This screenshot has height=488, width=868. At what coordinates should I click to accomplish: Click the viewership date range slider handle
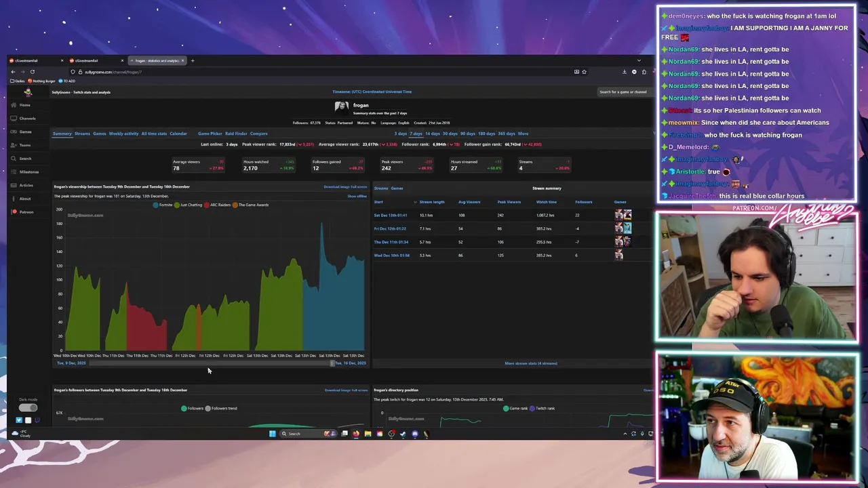pos(332,363)
